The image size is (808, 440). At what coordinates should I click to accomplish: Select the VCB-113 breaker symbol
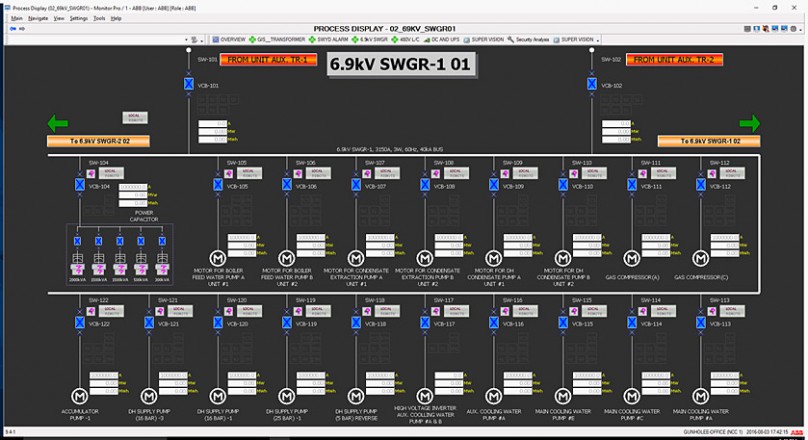coord(701,323)
